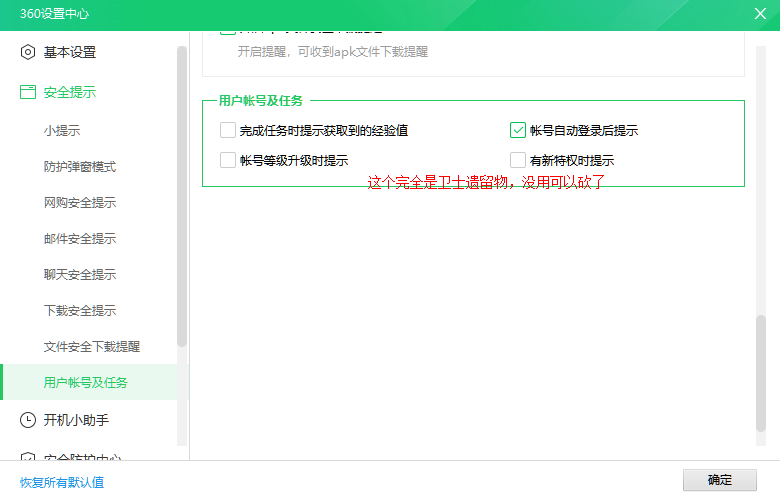The width and height of the screenshot is (780, 500).
Task: Open the 开机小助手 section
Action: [x=76, y=420]
